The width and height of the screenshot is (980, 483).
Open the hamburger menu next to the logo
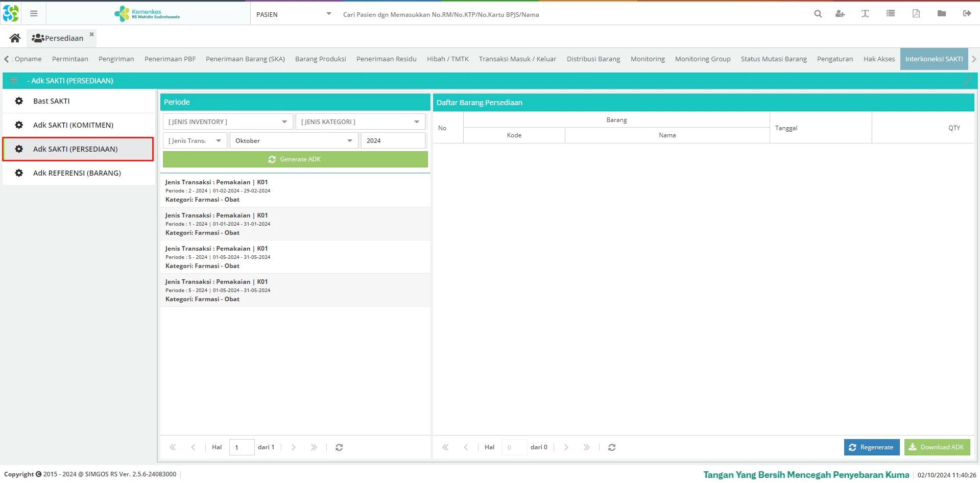pyautogui.click(x=34, y=14)
